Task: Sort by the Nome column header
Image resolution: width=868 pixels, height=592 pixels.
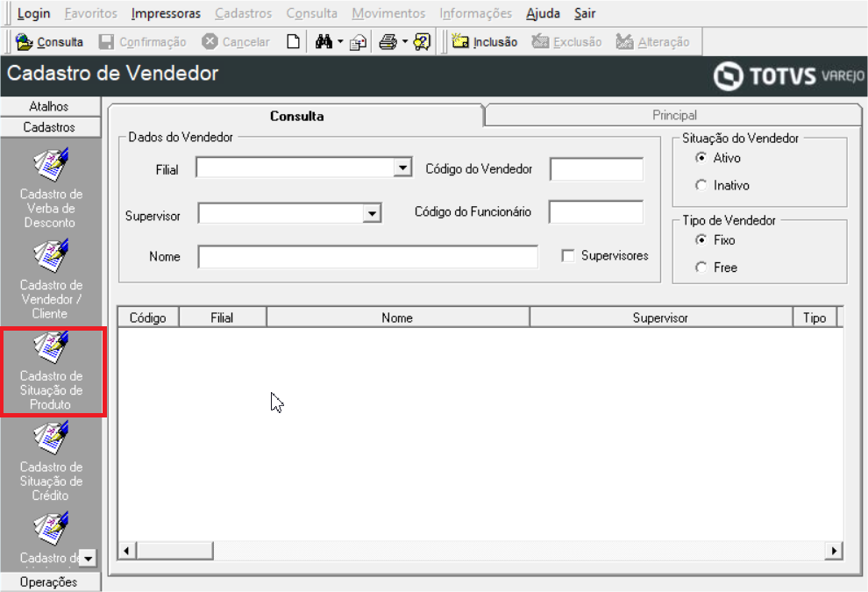Action: 397,317
